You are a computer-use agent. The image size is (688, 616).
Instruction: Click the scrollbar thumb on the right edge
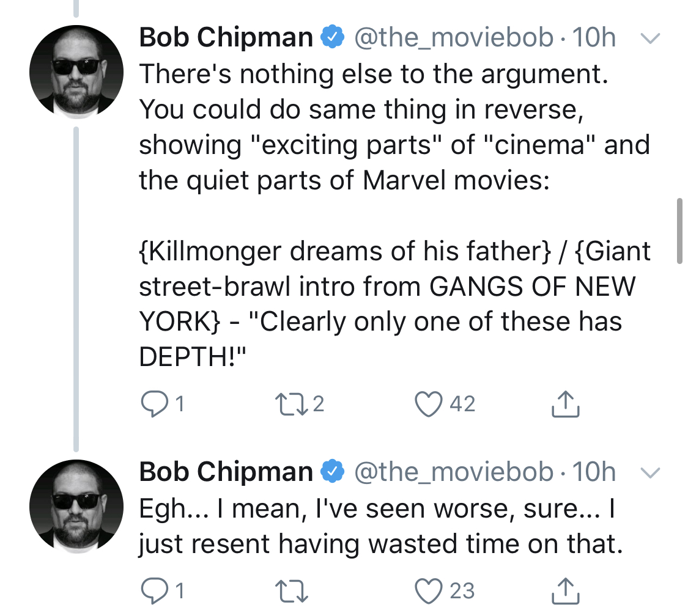click(679, 230)
